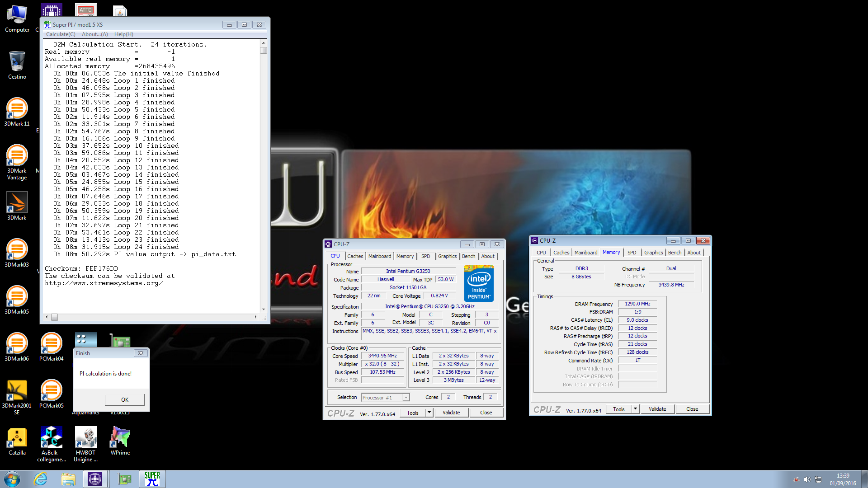Open the WPrime desktop shortcut
This screenshot has width=868, height=488.
point(120,441)
